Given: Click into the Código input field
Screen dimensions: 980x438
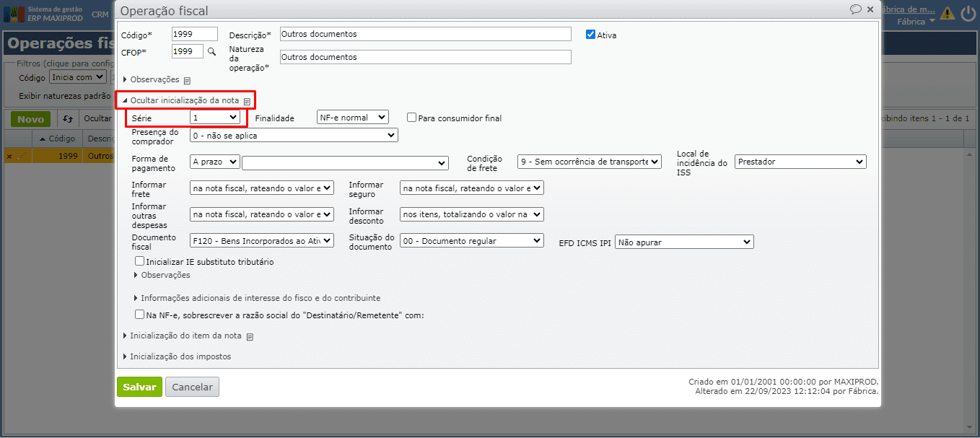Looking at the screenshot, I should click(195, 34).
